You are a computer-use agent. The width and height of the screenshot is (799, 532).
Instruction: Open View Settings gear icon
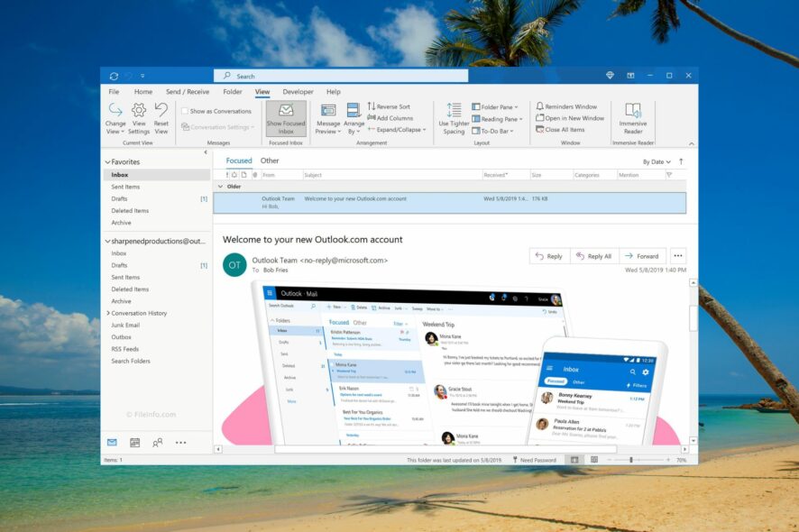(139, 118)
